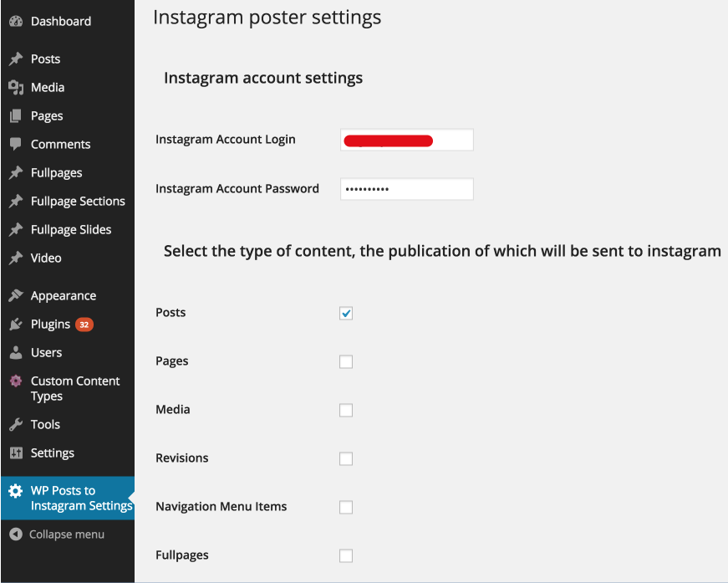Image resolution: width=728 pixels, height=583 pixels.
Task: Click the pushpin icon beside Fullpage Slides
Action: pos(16,229)
